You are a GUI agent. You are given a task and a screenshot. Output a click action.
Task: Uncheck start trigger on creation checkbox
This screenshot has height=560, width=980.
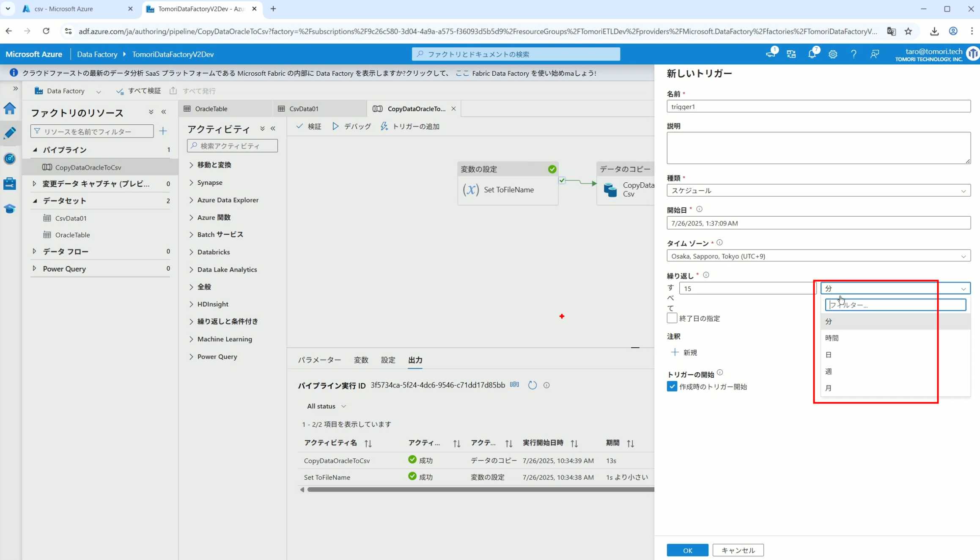(x=672, y=387)
